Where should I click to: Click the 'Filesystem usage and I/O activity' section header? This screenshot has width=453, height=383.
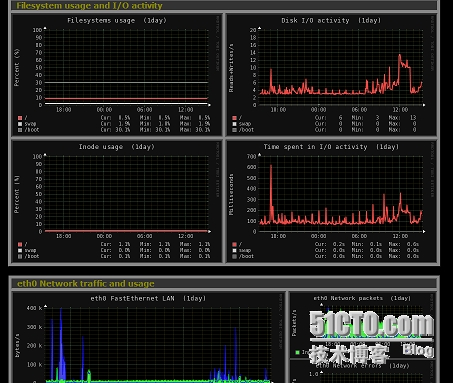(89, 6)
